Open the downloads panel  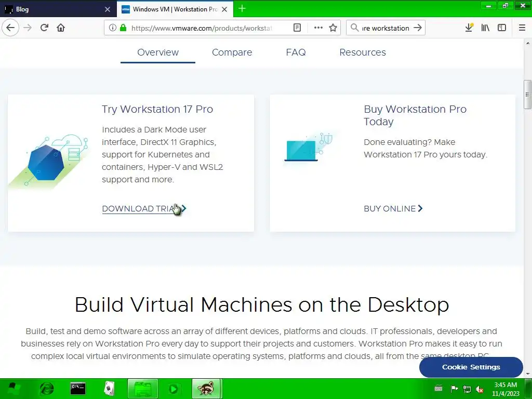(469, 28)
